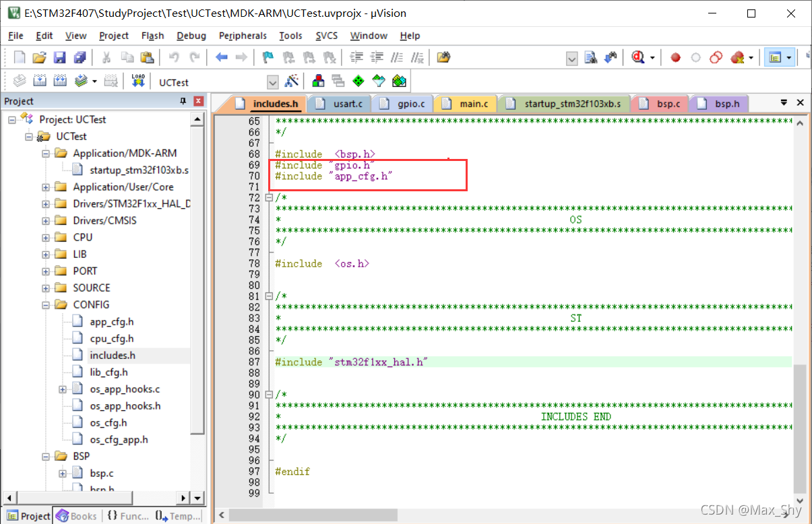The image size is (812, 524).
Task: Switch to the Books tab at panel bottom
Action: click(77, 516)
